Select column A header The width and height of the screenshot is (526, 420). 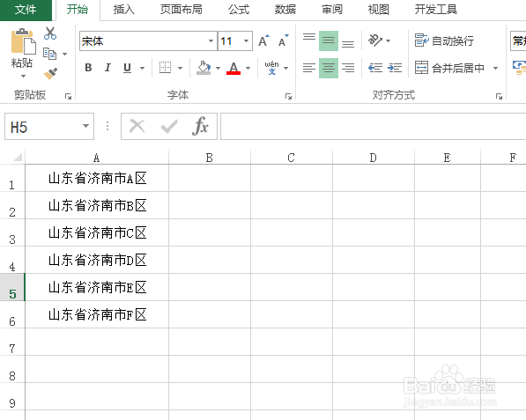pyautogui.click(x=97, y=158)
